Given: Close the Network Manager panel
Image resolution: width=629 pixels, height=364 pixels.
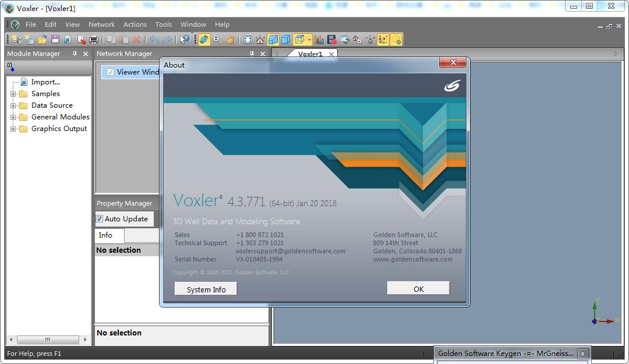Looking at the screenshot, I should click(x=263, y=54).
